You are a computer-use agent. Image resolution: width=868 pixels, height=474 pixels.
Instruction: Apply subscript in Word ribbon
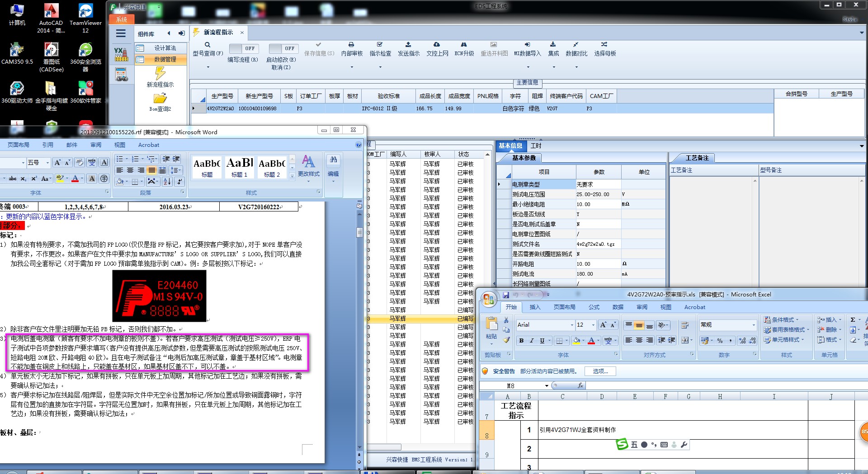click(24, 178)
